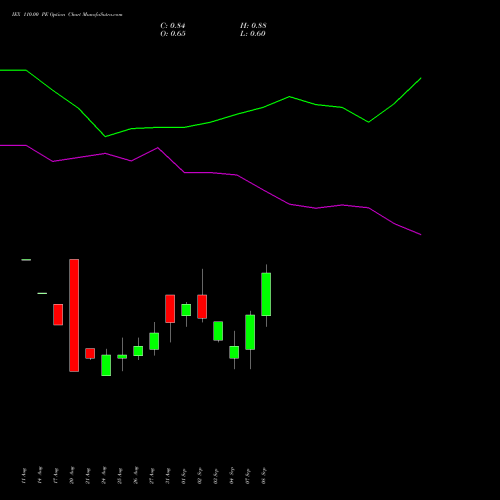500x500 pixels.
Task: Click the 27 Aug date axis label
Action: 152,476
